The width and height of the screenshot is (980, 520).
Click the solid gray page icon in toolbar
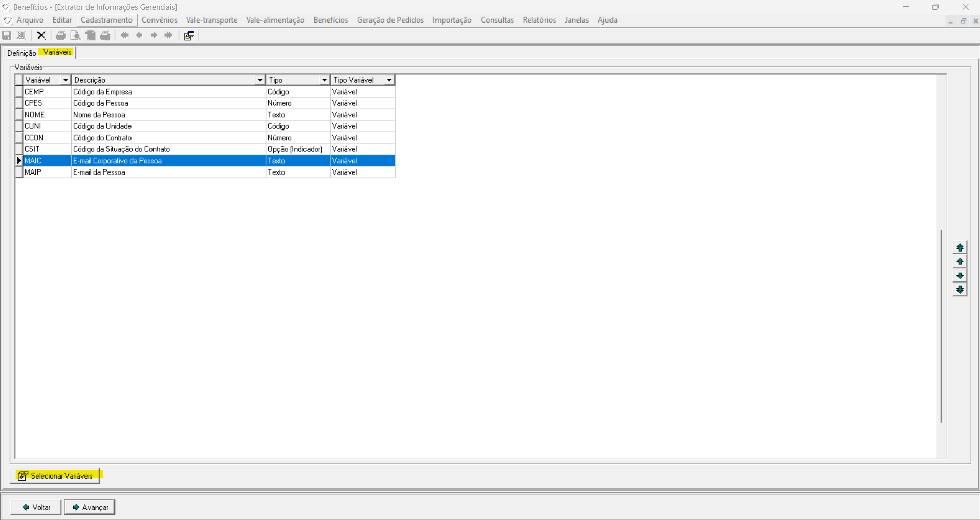coord(91,35)
